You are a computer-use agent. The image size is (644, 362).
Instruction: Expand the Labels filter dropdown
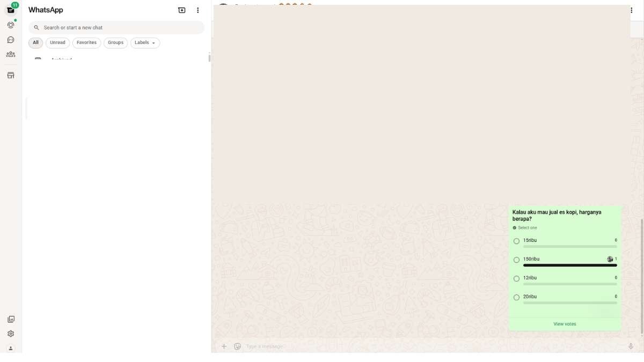click(x=145, y=43)
